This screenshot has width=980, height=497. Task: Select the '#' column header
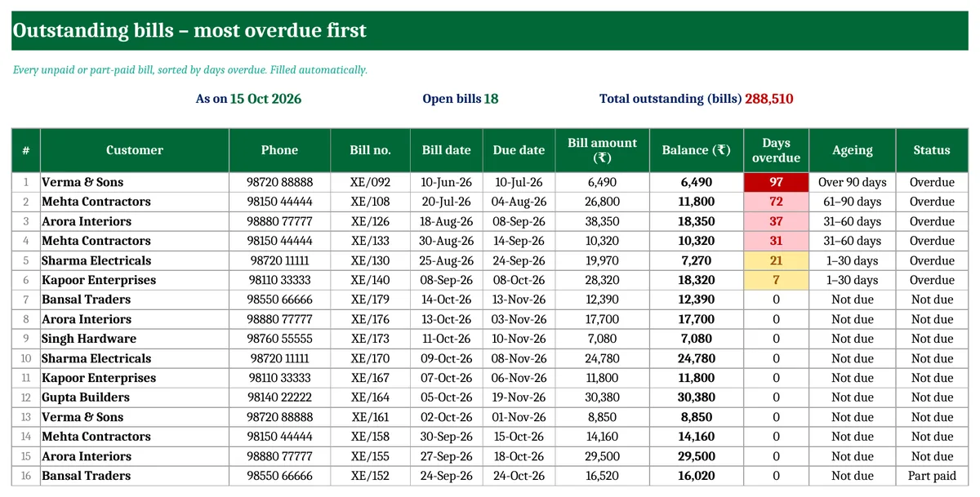[x=26, y=150]
